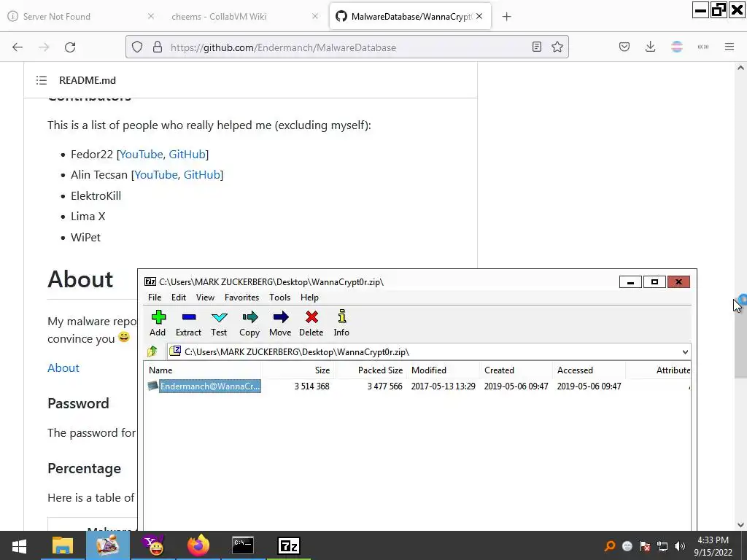The height and width of the screenshot is (560, 747).
Task: Click the Firefox back arrow
Action: click(x=18, y=47)
